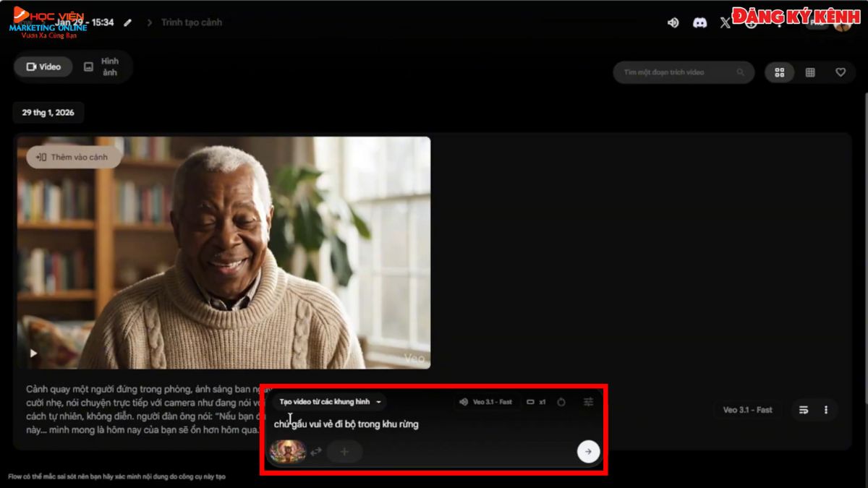Select the Video tab
Viewport: 868px width, 488px height.
(x=43, y=67)
